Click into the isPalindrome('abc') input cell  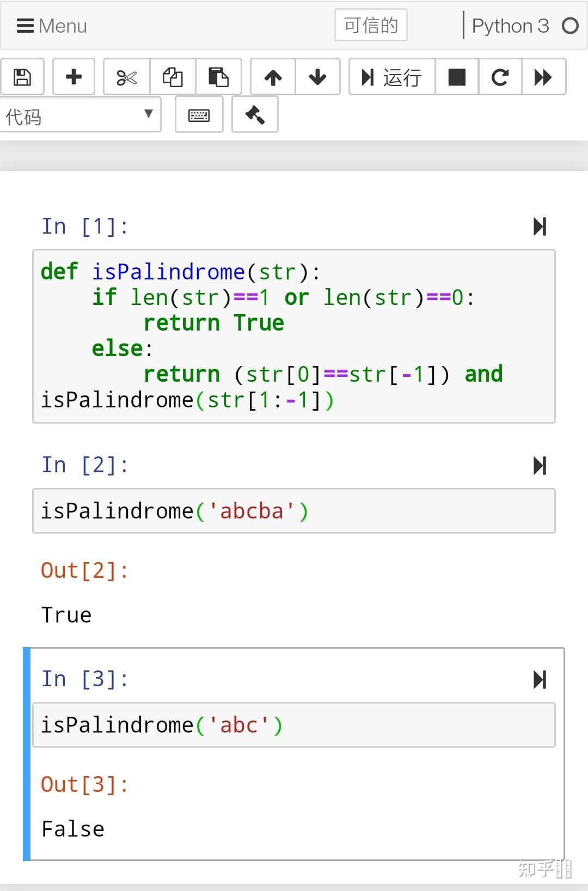point(294,725)
